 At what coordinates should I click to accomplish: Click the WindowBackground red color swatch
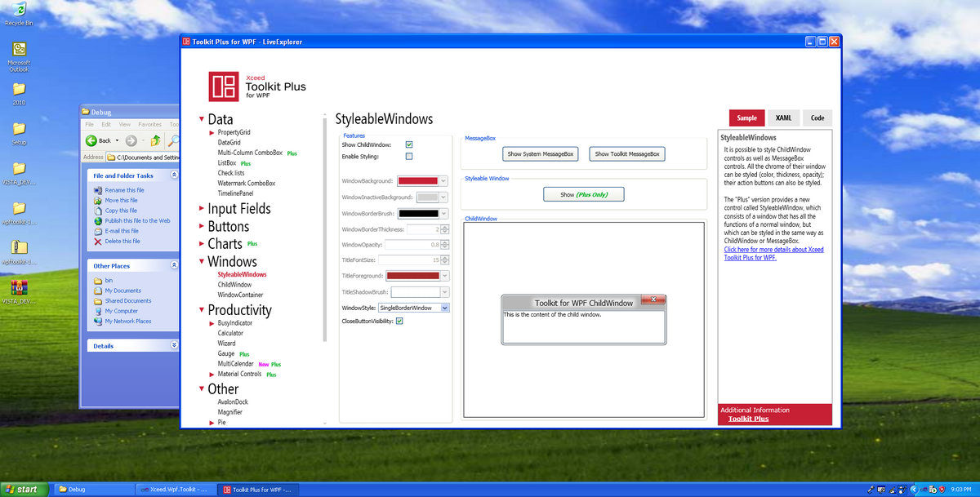(417, 181)
